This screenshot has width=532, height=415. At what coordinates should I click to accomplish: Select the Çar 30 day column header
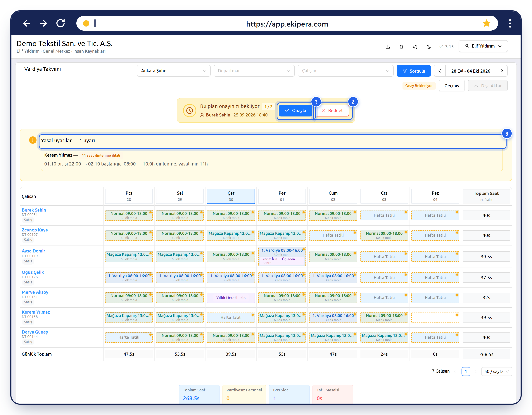pos(231,196)
